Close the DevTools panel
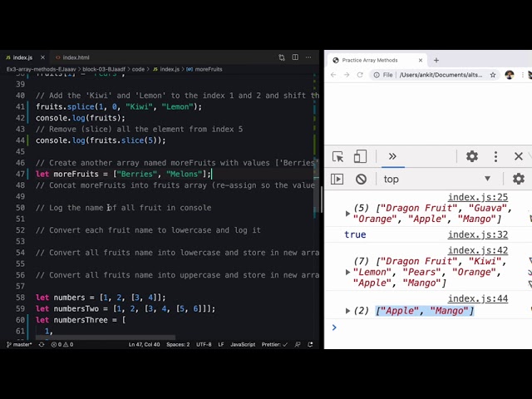This screenshot has width=532, height=399. tap(519, 156)
